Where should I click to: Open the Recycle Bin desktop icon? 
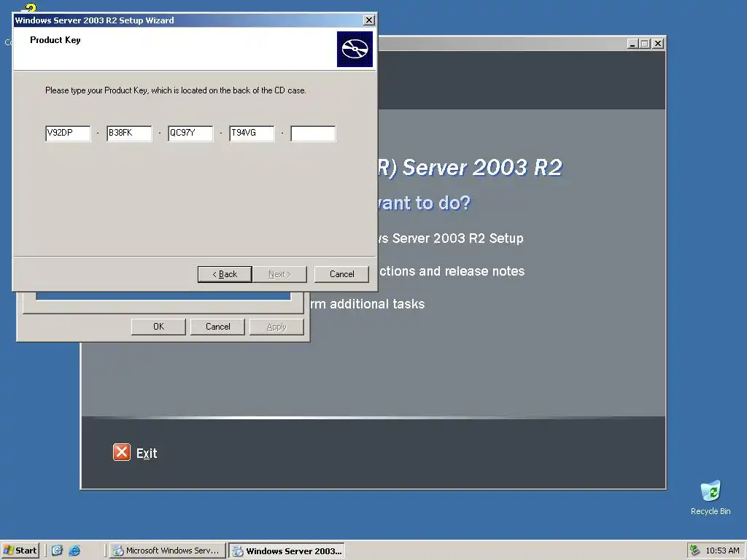(x=711, y=497)
